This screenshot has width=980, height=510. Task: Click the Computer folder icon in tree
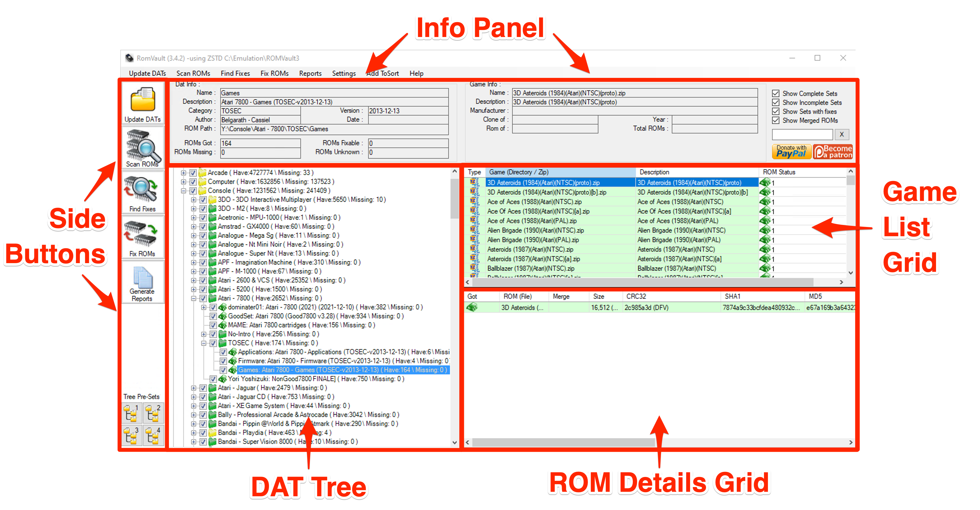click(202, 182)
